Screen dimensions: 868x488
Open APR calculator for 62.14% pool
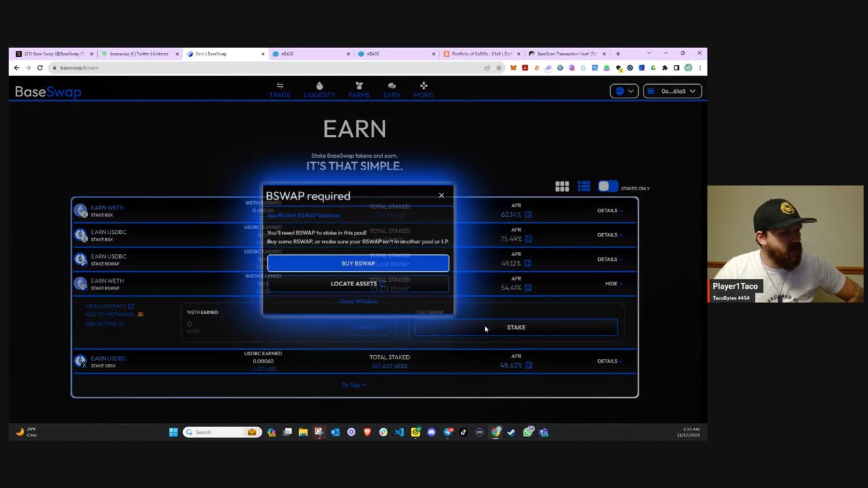point(528,214)
